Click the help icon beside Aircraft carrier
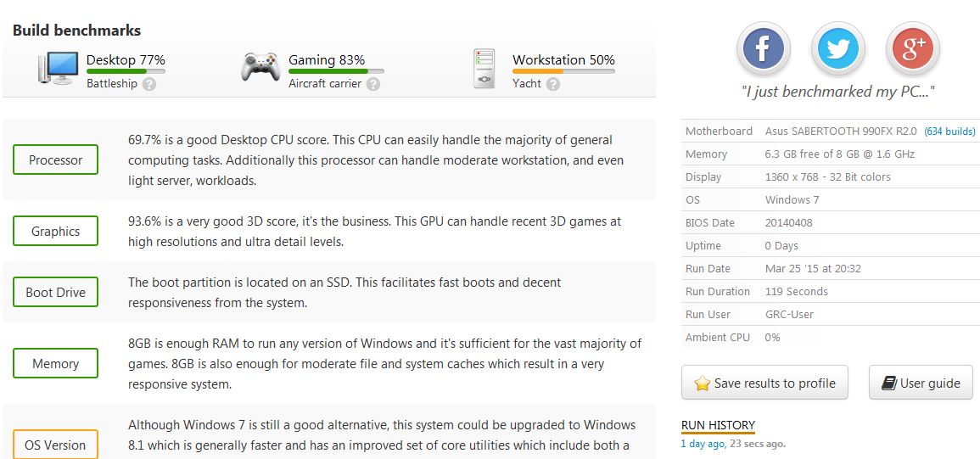The width and height of the screenshot is (980, 459). (373, 84)
